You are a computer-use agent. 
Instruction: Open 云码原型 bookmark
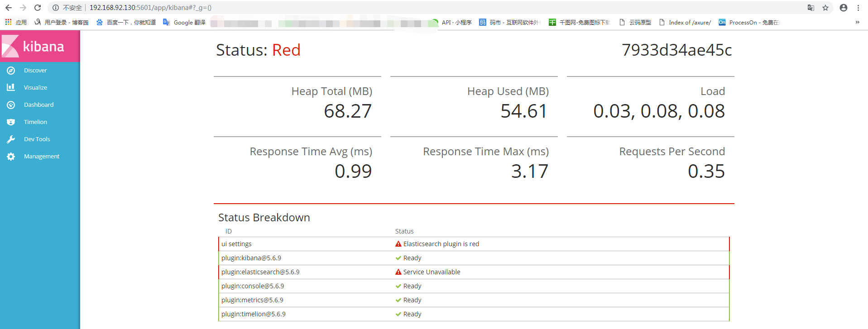635,22
